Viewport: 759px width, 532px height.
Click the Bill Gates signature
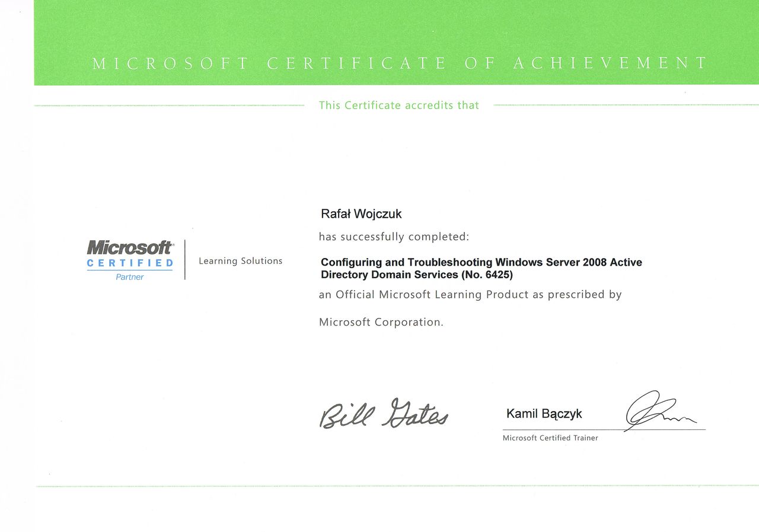[384, 413]
